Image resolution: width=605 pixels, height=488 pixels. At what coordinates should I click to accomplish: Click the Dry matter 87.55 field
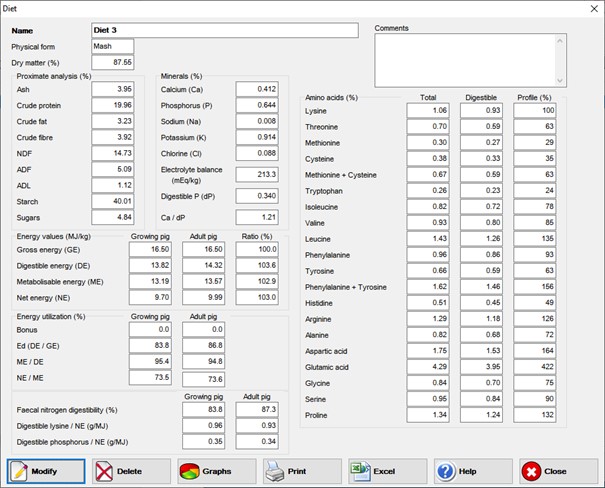[x=113, y=62]
